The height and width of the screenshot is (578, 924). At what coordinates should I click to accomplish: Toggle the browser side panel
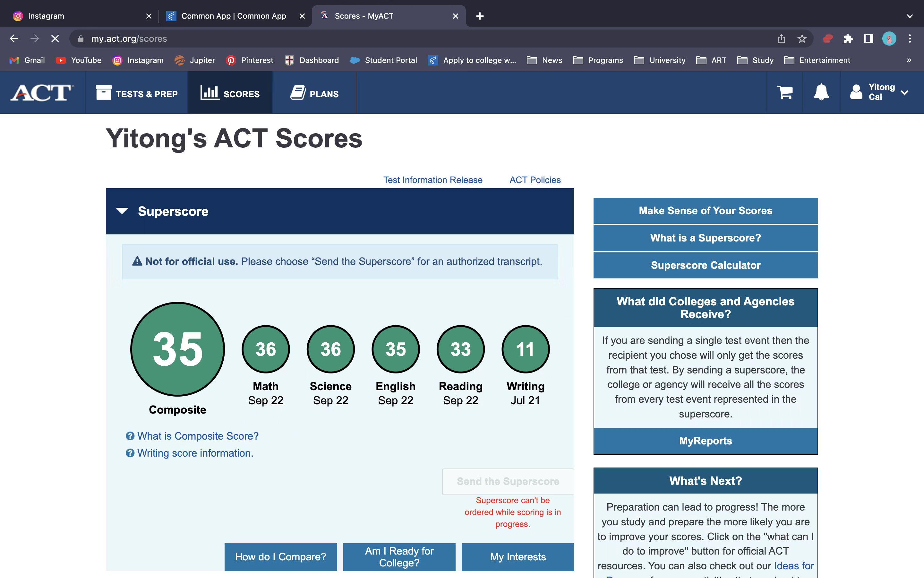pos(868,39)
